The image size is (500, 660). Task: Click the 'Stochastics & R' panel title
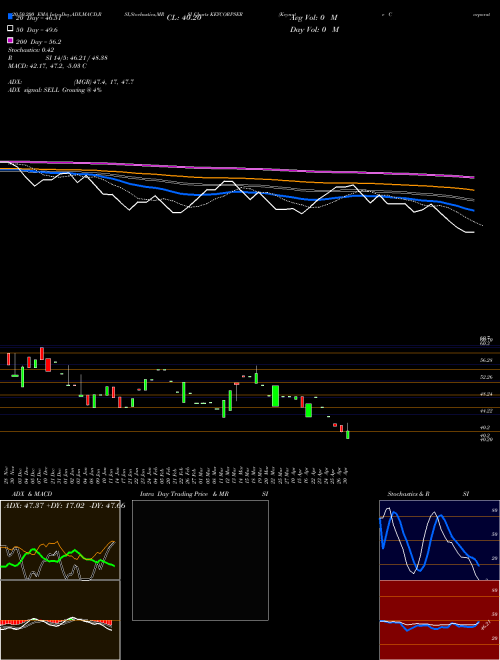tap(408, 494)
